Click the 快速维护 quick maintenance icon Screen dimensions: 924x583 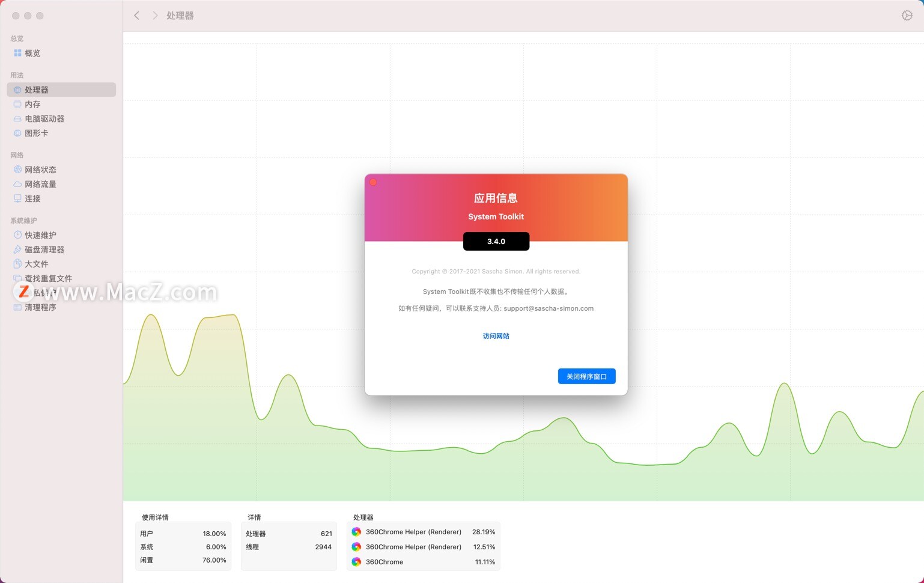pos(17,235)
